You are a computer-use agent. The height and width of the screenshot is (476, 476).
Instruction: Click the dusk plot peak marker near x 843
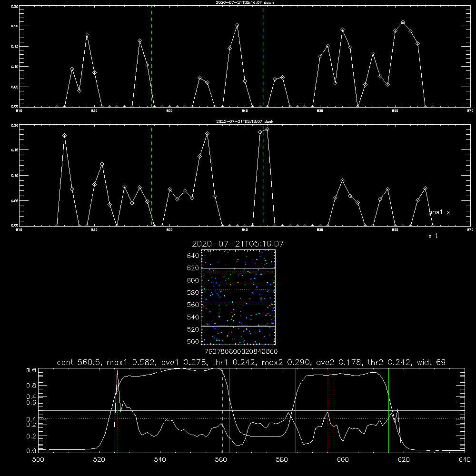267,129
